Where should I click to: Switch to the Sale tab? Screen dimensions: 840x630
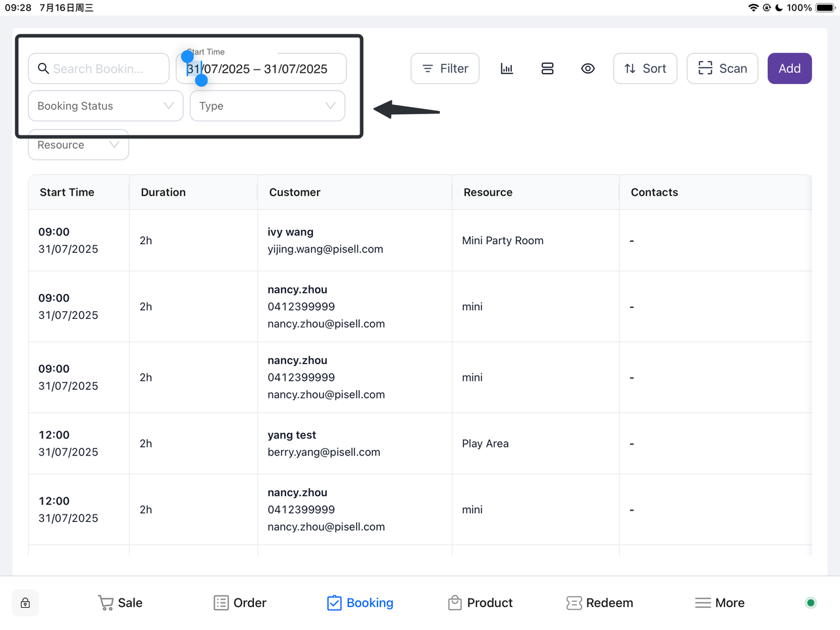[x=120, y=603]
